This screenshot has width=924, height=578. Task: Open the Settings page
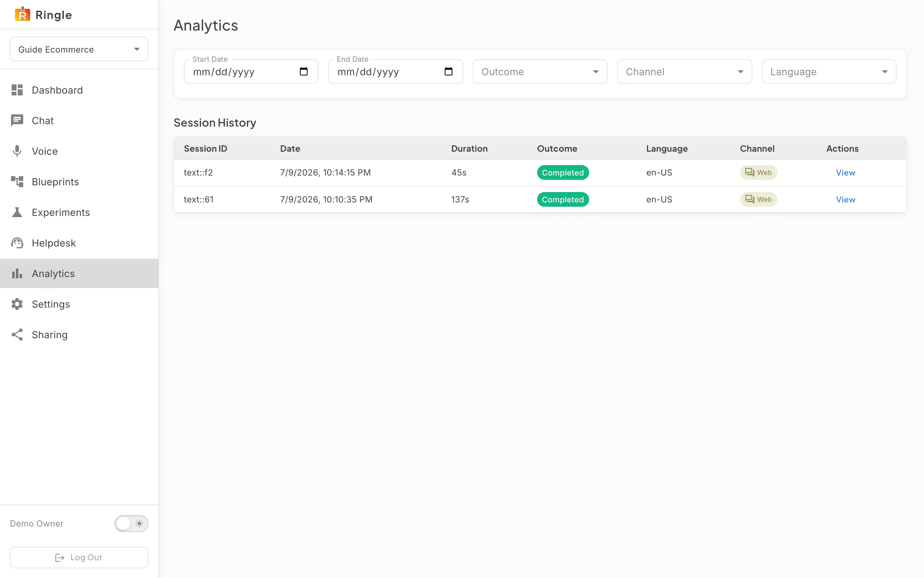click(79, 304)
